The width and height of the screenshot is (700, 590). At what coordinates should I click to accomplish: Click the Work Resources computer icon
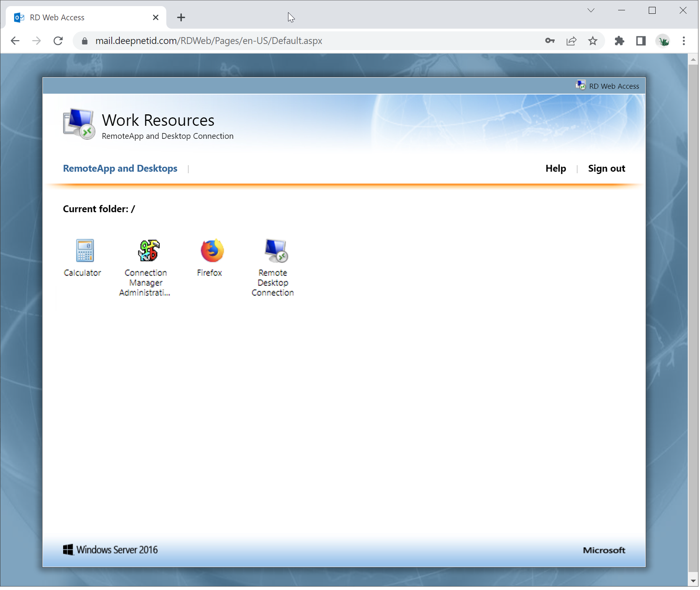click(x=79, y=124)
